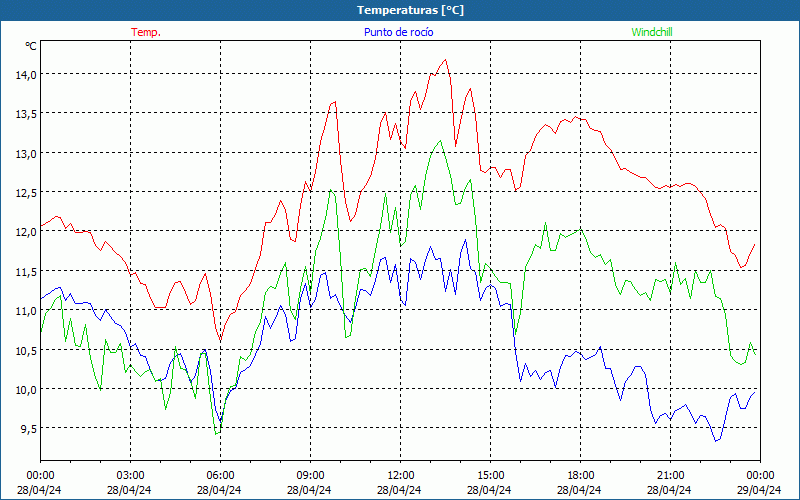Click the 03:00 time axis label
800x500 pixels.
coord(131,476)
